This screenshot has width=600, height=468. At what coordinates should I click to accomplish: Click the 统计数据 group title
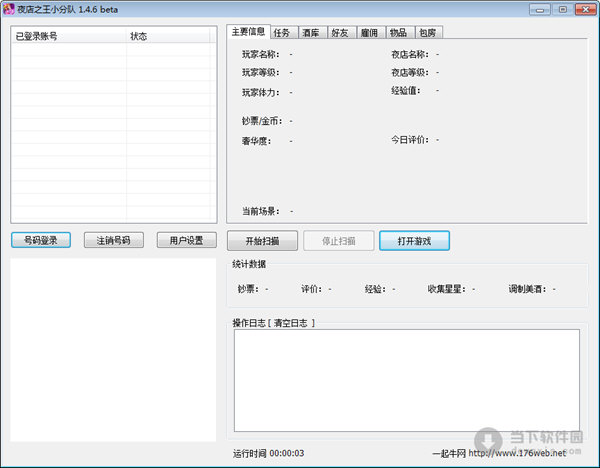pyautogui.click(x=249, y=264)
